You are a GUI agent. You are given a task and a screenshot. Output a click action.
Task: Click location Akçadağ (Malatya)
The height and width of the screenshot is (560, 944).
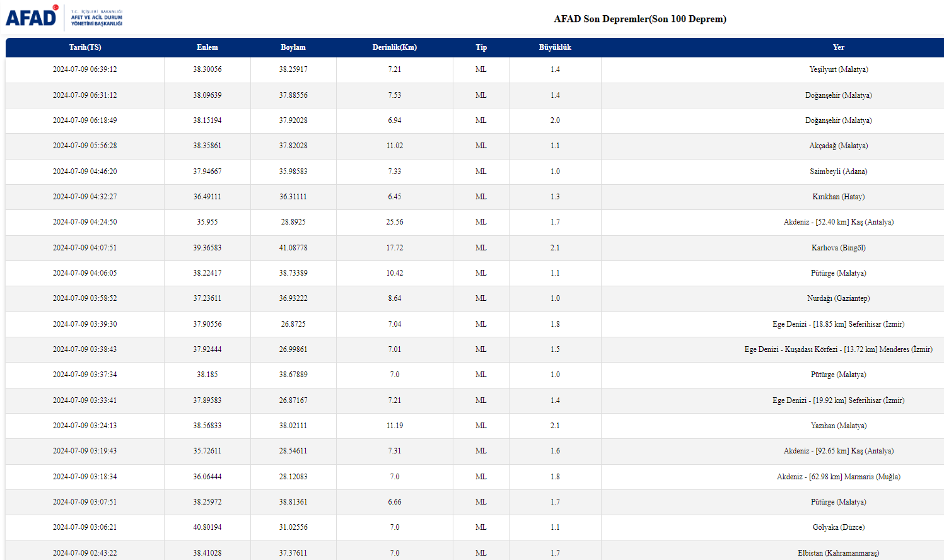[x=839, y=146]
